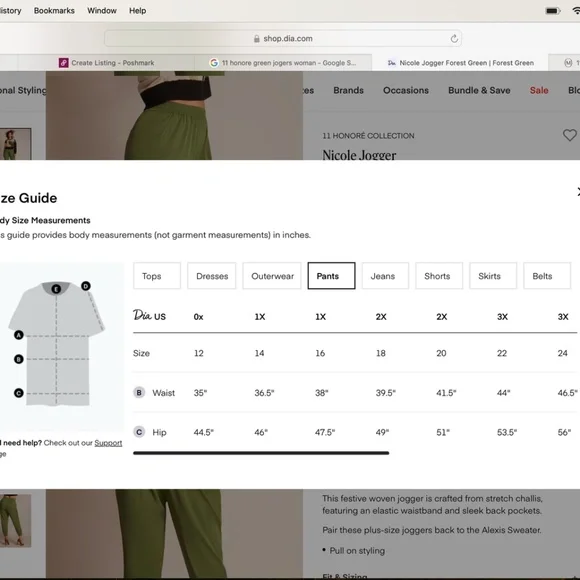Select the Skirts size category
The width and height of the screenshot is (580, 580).
(493, 276)
